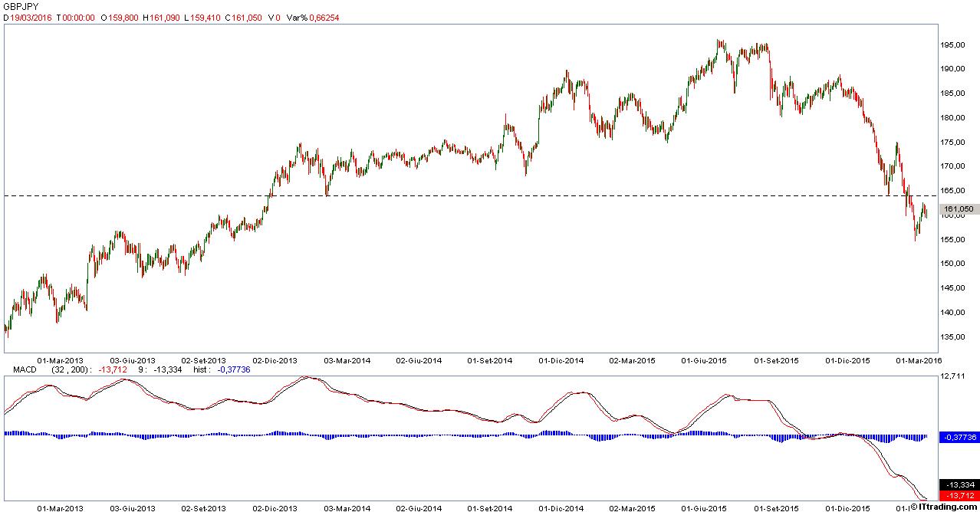Open the ITtrading.com watermark link
Image resolution: width=980 pixels, height=512 pixels.
[x=944, y=506]
